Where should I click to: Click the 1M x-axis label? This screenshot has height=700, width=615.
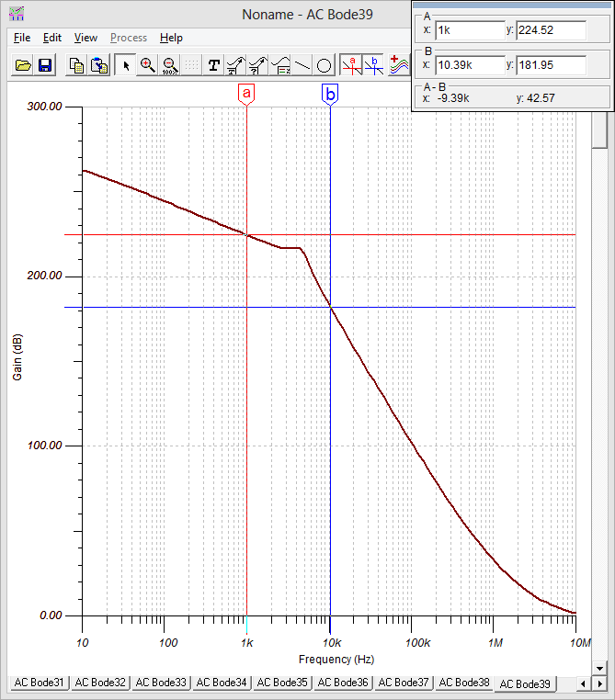pos(495,643)
